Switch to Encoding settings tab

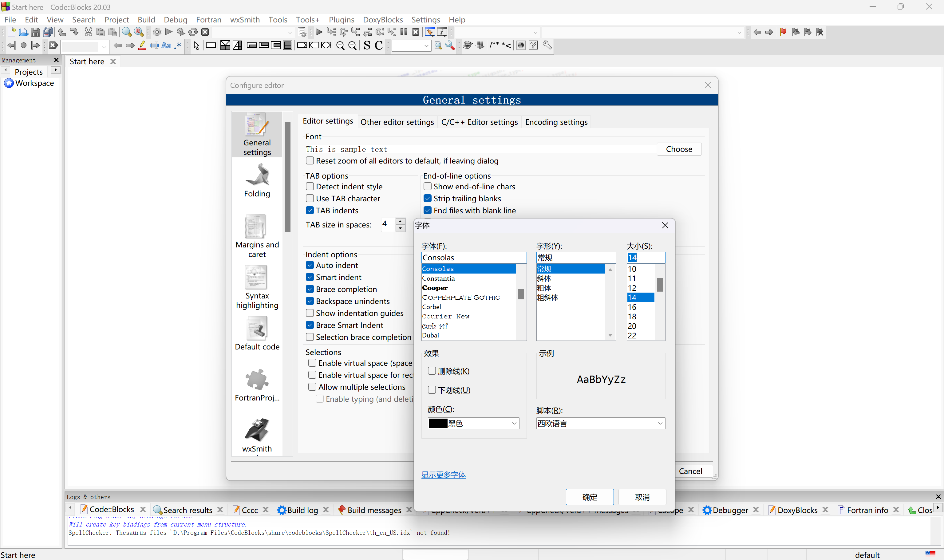556,122
